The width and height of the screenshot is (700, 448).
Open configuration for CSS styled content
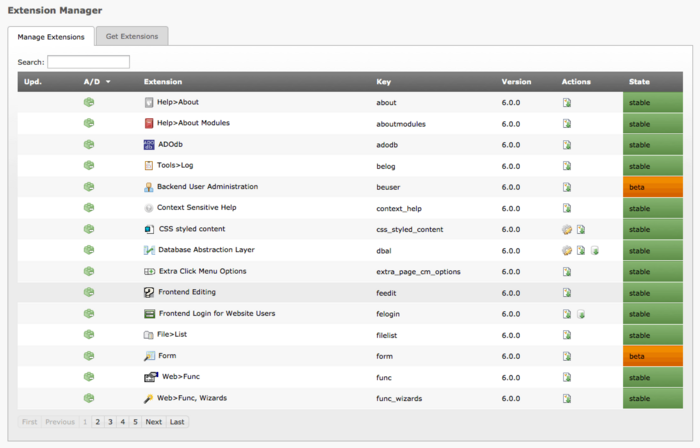tap(567, 229)
